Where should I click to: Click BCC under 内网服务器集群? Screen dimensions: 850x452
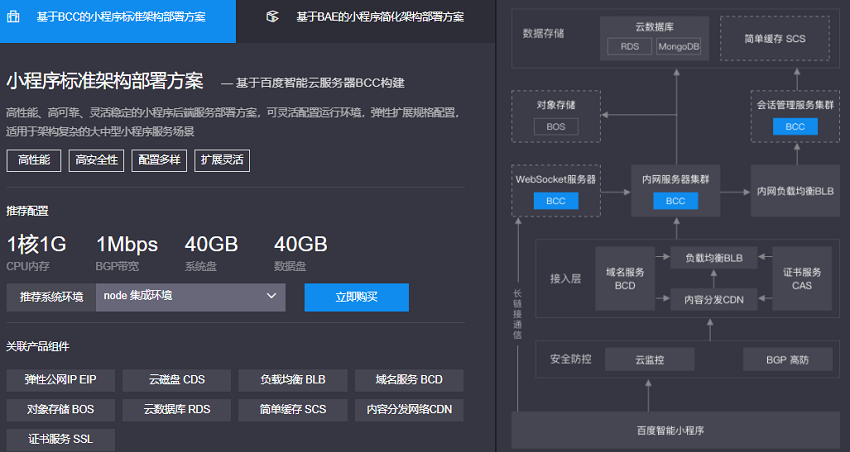click(675, 201)
